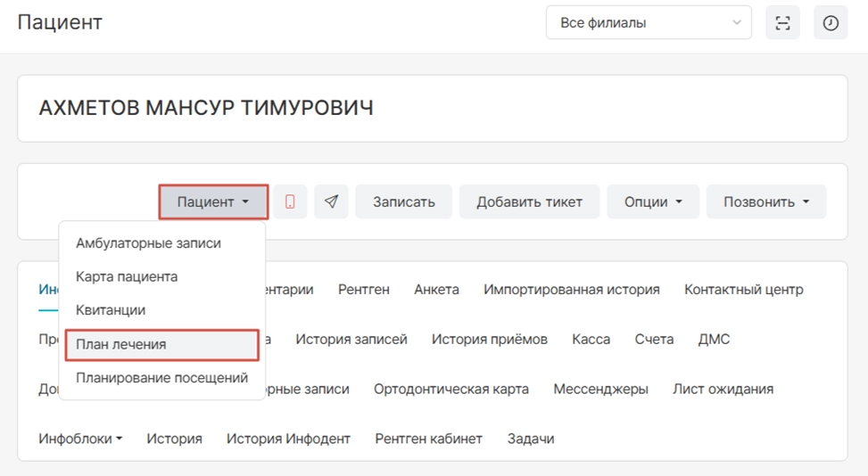Screen dimensions: 868x476
Task: Open Карта пациента from dropdown menu
Action: (x=127, y=276)
